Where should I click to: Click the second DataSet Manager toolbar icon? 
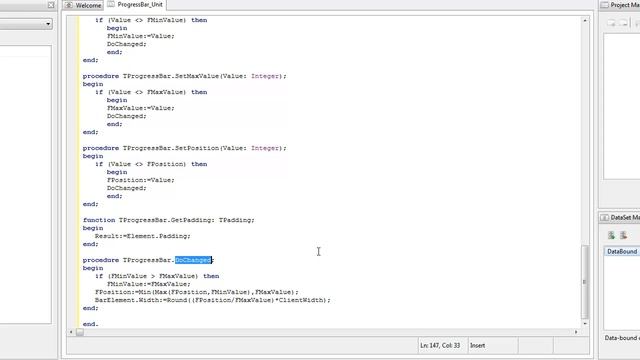tap(623, 235)
